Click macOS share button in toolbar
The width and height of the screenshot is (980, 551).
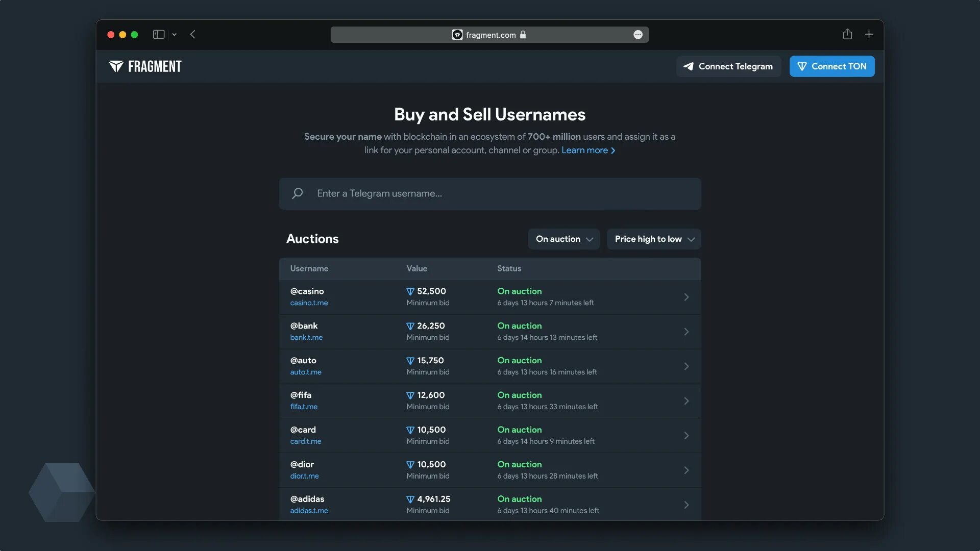point(847,34)
